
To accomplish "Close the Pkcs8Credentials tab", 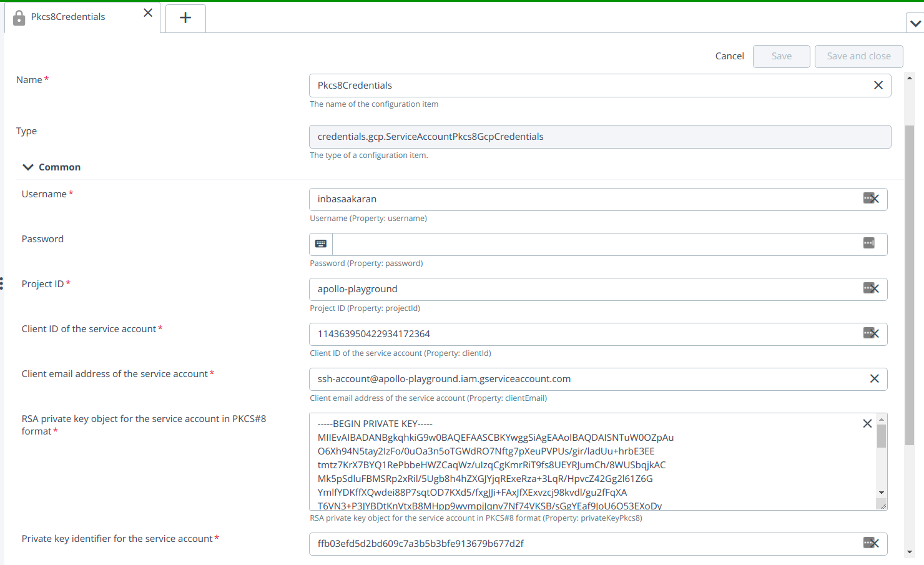I will tap(148, 12).
